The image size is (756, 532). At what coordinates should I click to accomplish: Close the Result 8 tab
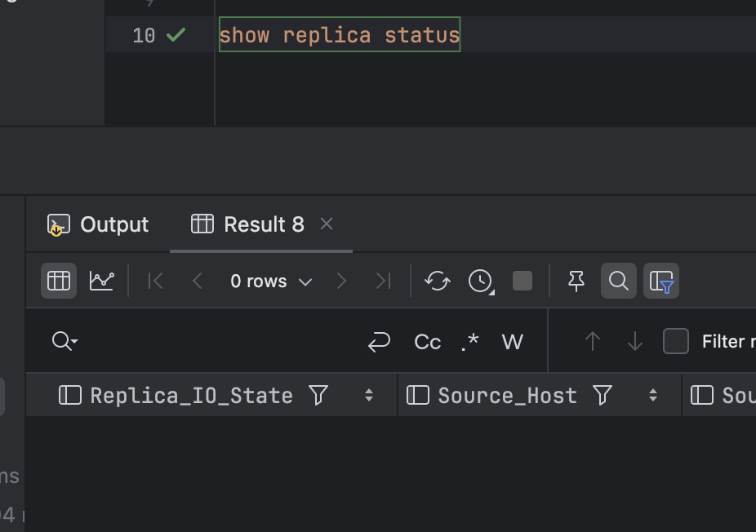pos(327,224)
